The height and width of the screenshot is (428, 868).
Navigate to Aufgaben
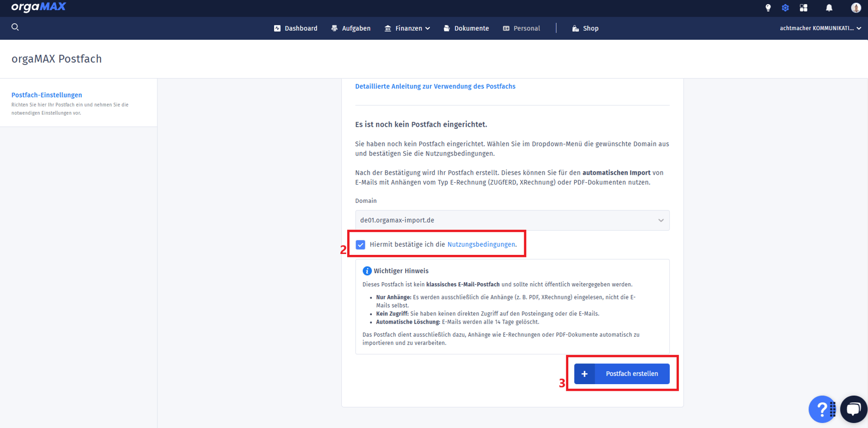click(x=351, y=29)
